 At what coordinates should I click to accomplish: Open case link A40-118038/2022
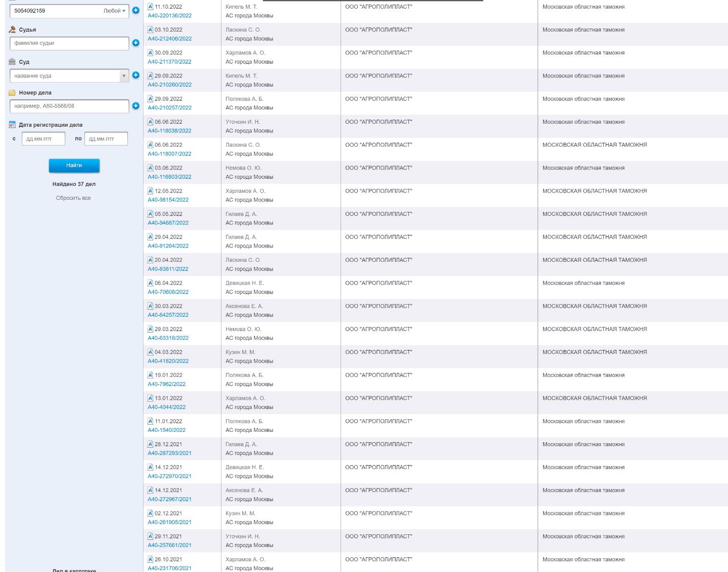(170, 131)
